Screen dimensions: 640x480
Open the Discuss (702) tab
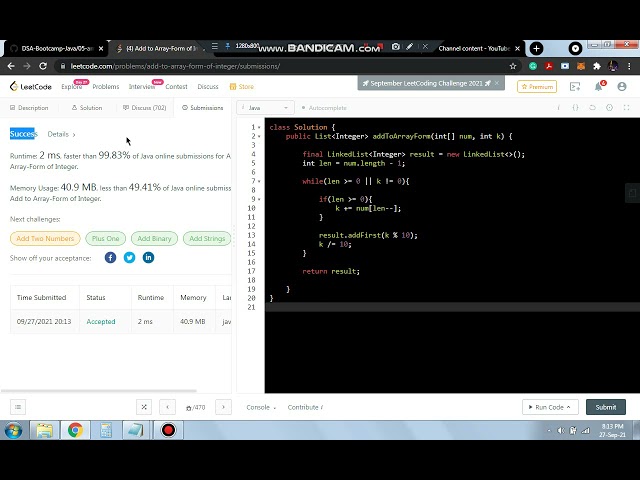pos(144,108)
